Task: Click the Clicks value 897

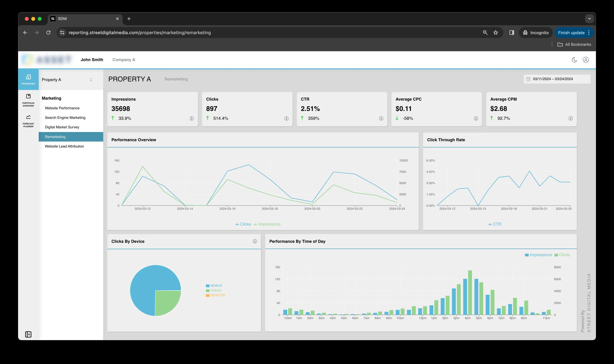Action: tap(212, 109)
